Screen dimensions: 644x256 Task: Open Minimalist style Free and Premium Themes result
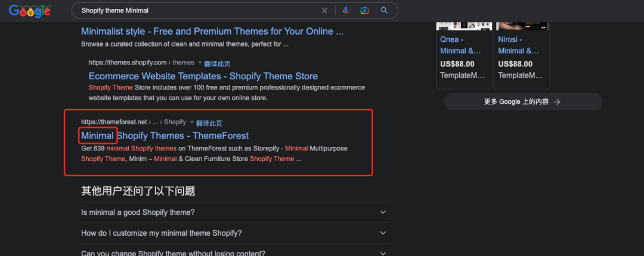point(212,31)
